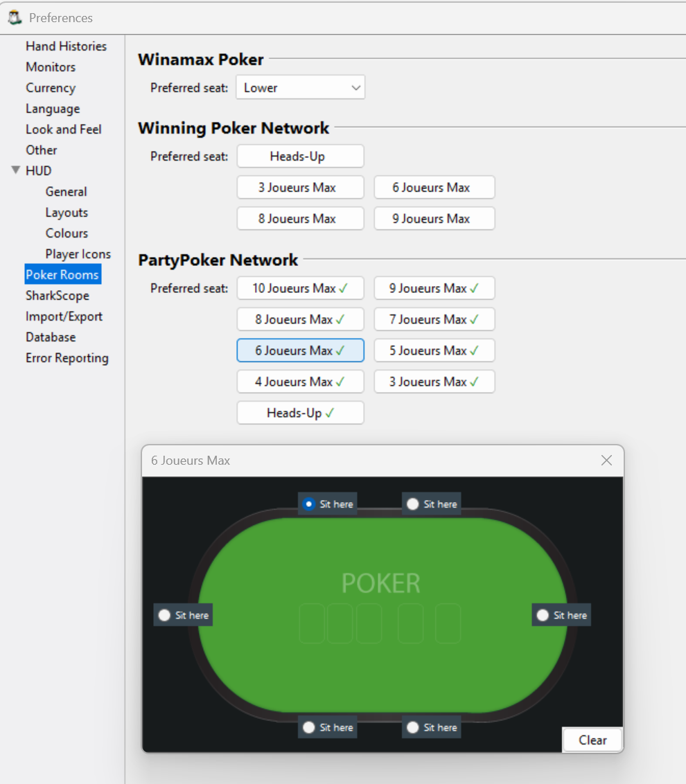Open Database preferences

click(x=51, y=337)
